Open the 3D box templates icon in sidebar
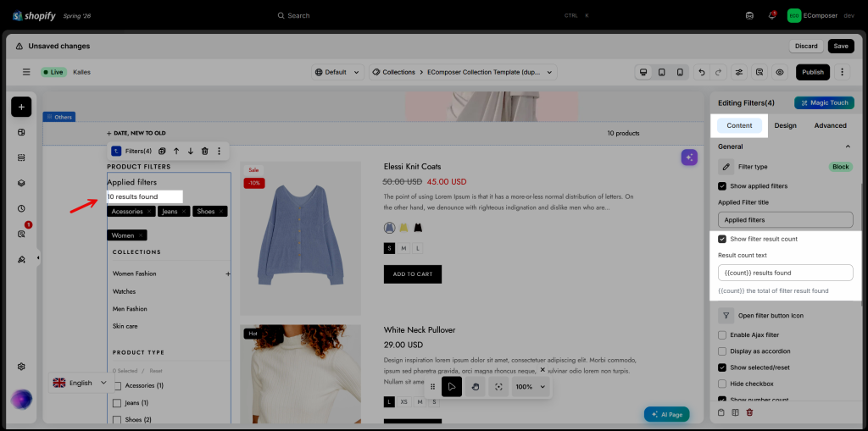This screenshot has height=431, width=868. [21, 183]
